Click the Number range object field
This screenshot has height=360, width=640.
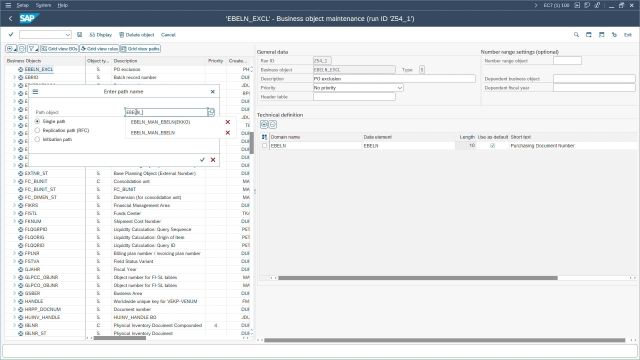[x=567, y=61]
